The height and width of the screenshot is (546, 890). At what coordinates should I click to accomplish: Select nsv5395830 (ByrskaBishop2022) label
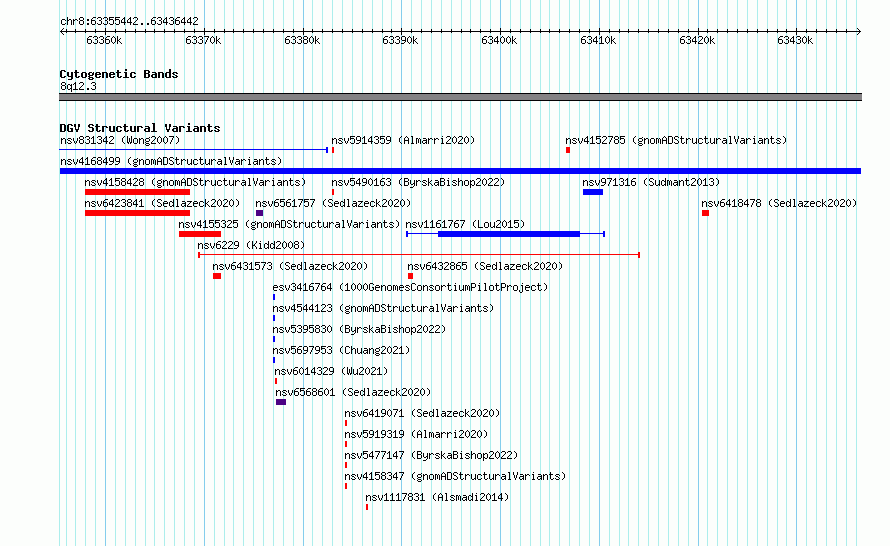[x=359, y=329]
